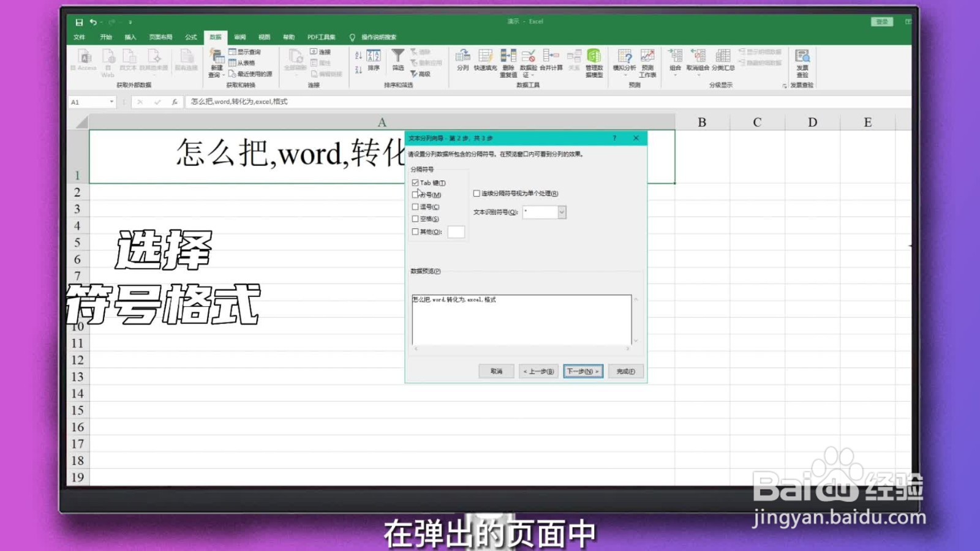The image size is (980, 551).
Task: Click the Undo arrow icon
Action: click(x=93, y=22)
